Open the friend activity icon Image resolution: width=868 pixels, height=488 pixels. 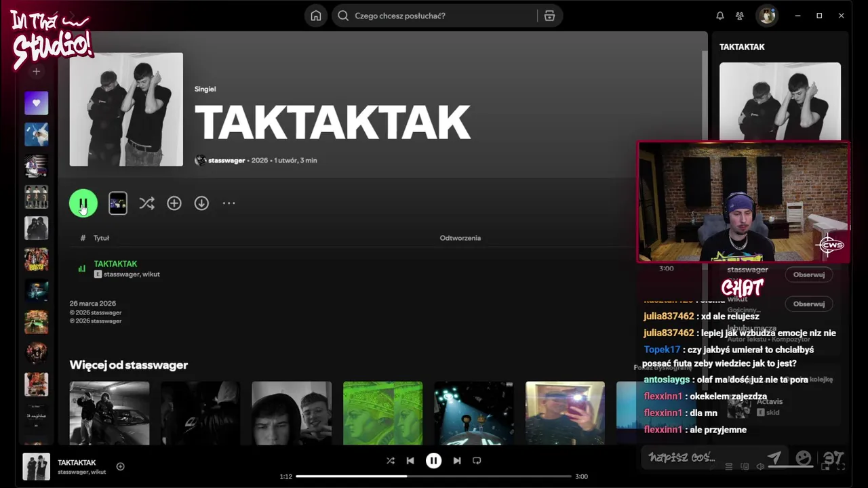point(740,16)
